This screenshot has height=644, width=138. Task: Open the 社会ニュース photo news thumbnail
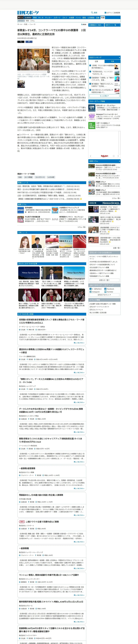pyautogui.click(x=66, y=241)
